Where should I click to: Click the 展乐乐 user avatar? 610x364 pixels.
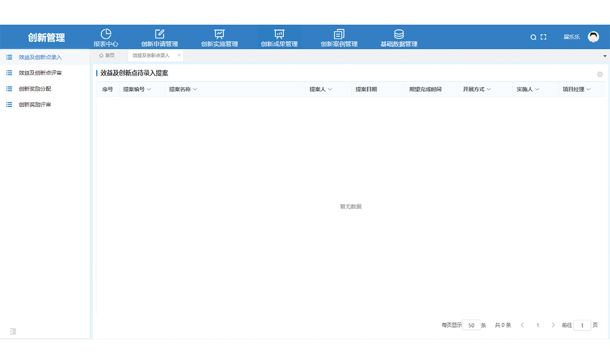pos(593,36)
